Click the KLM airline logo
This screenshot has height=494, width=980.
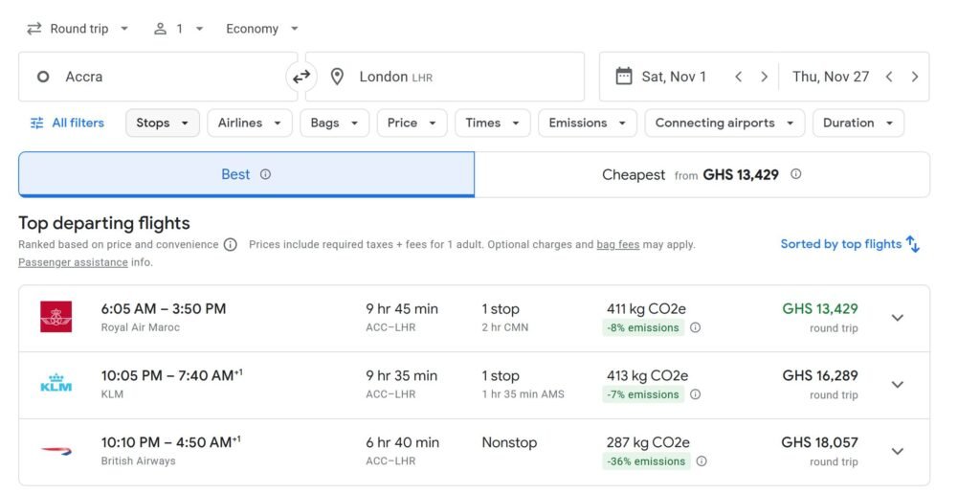(x=56, y=383)
